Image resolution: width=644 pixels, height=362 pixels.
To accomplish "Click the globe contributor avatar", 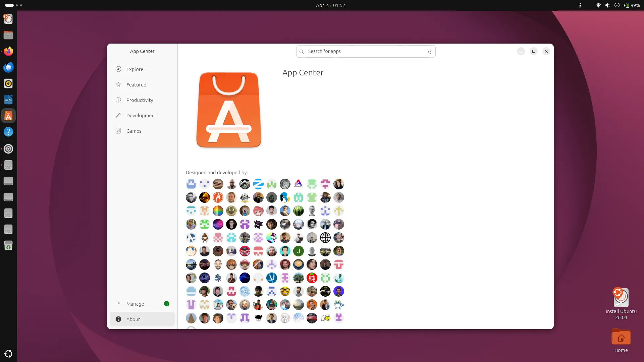I will click(325, 238).
